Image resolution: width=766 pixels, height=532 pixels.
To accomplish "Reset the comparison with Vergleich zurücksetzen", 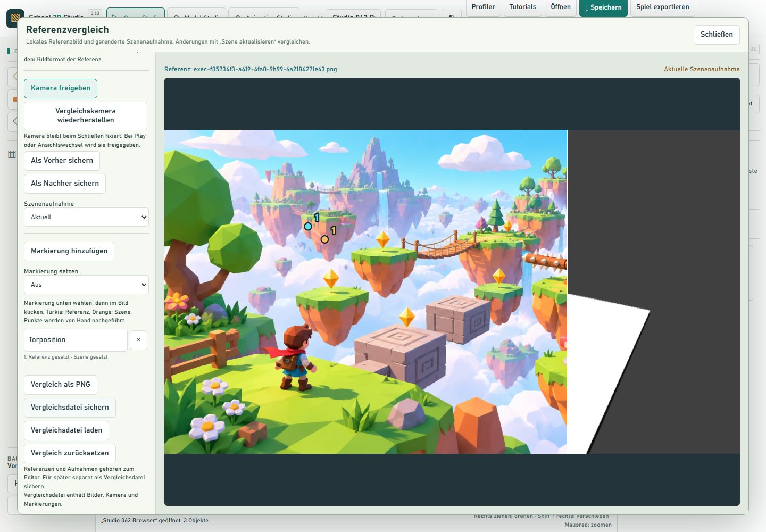I will point(70,453).
